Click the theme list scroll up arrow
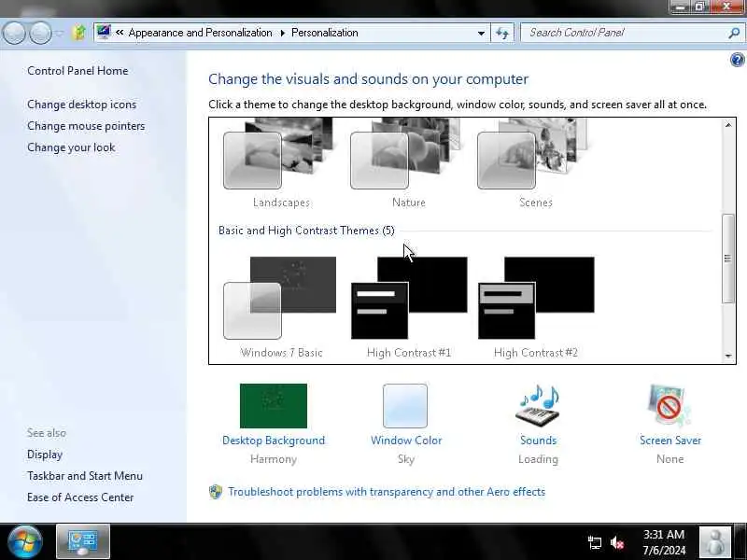The image size is (747, 560). pos(728,125)
